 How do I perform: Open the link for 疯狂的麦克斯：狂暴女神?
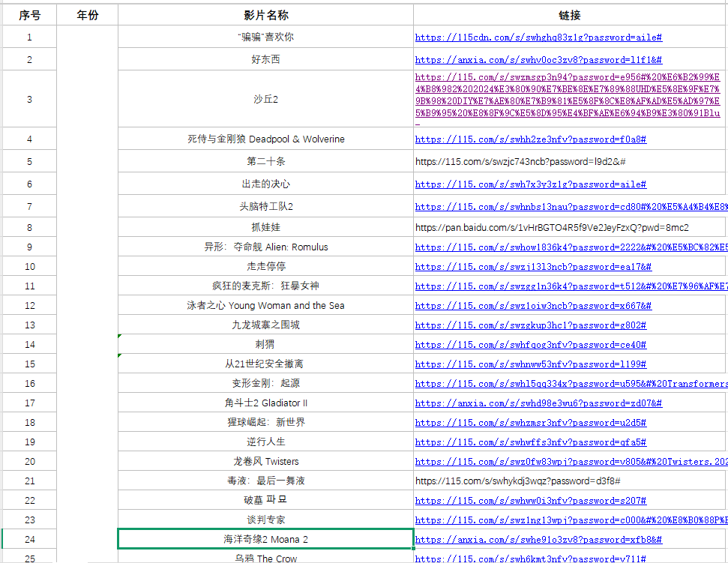(571, 286)
